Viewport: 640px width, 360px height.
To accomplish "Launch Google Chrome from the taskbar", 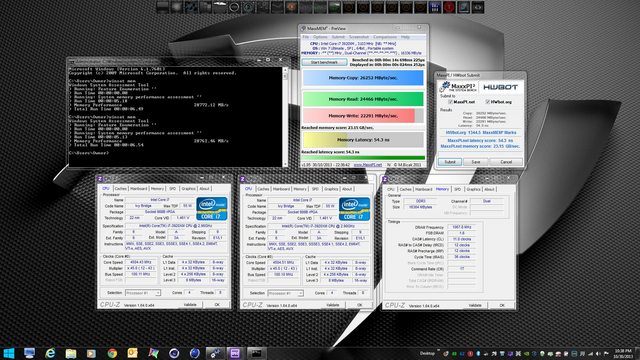I will 112,353.
